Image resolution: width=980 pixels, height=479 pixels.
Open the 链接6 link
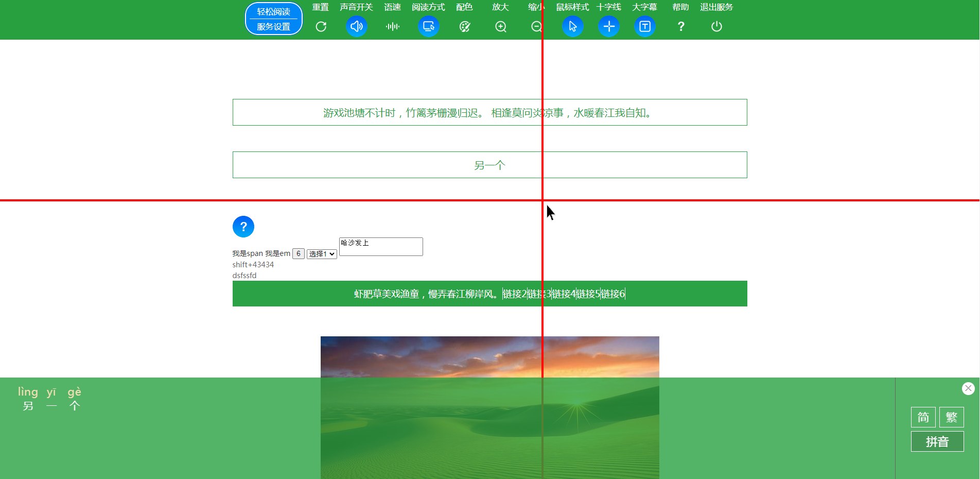pyautogui.click(x=613, y=294)
